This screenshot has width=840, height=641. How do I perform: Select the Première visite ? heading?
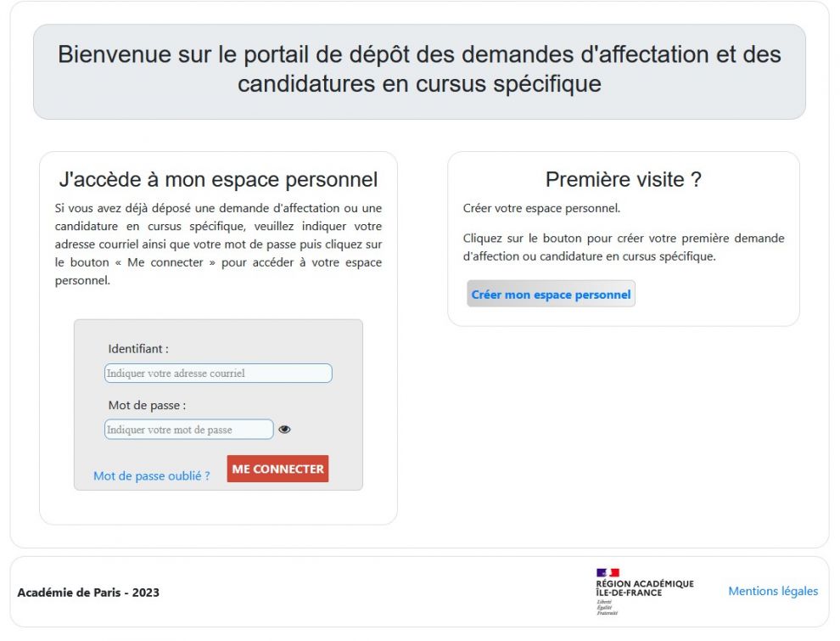(x=624, y=179)
